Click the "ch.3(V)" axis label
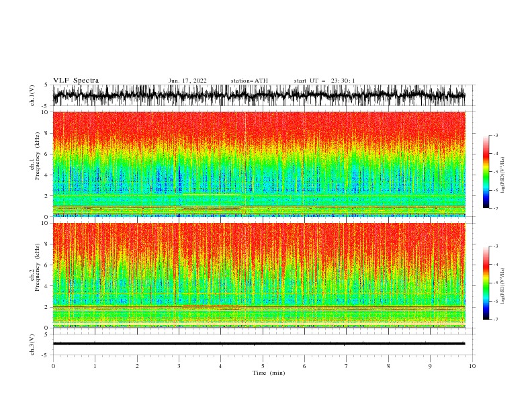This screenshot has width=532, height=411. click(32, 345)
